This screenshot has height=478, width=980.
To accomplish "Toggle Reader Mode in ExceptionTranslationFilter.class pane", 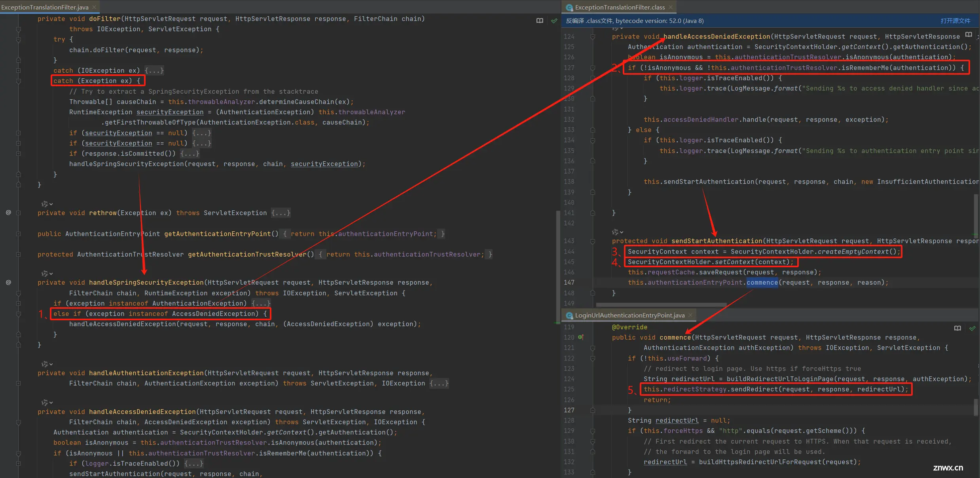I will click(969, 35).
